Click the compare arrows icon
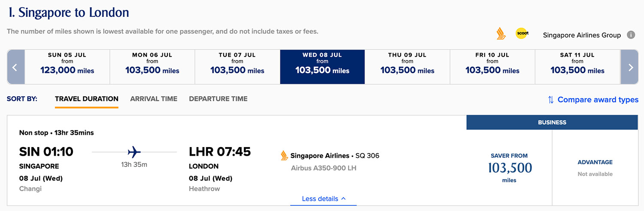 pyautogui.click(x=550, y=100)
